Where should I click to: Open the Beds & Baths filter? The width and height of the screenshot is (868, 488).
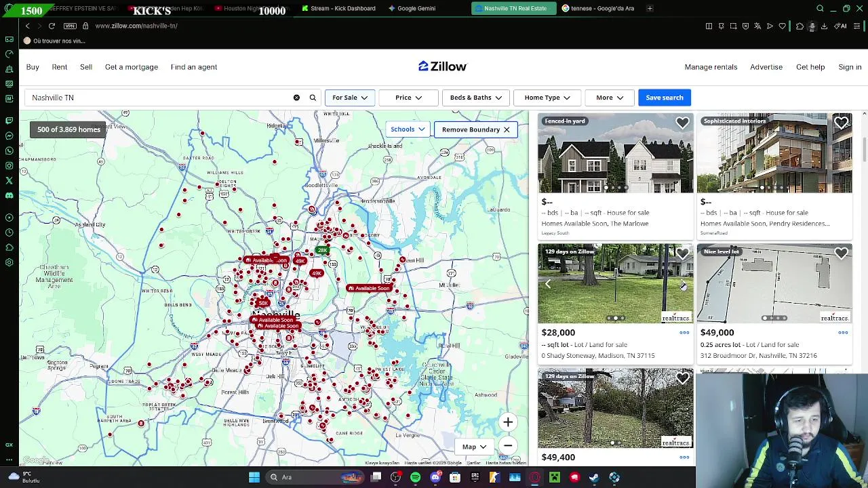click(475, 98)
